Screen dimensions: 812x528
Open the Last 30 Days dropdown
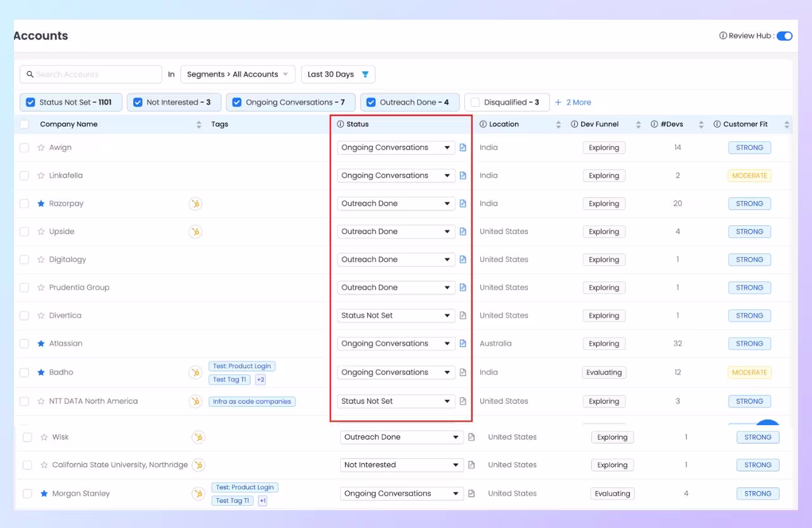click(338, 74)
